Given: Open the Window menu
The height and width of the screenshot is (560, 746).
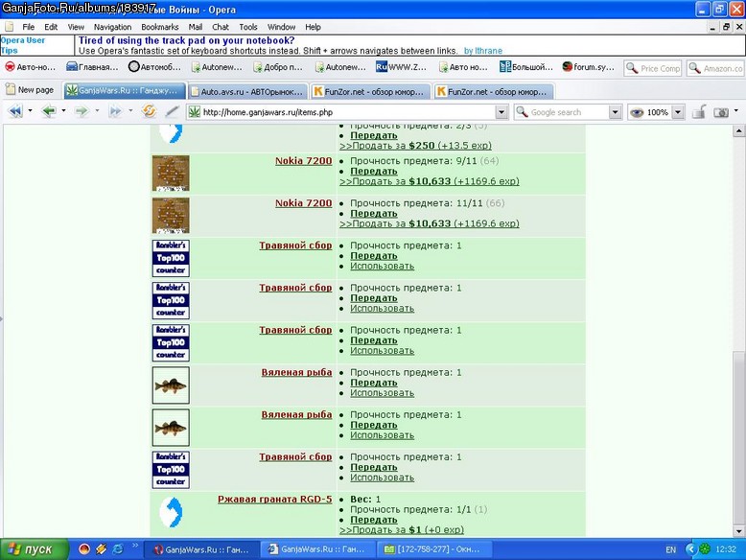Looking at the screenshot, I should (x=281, y=27).
